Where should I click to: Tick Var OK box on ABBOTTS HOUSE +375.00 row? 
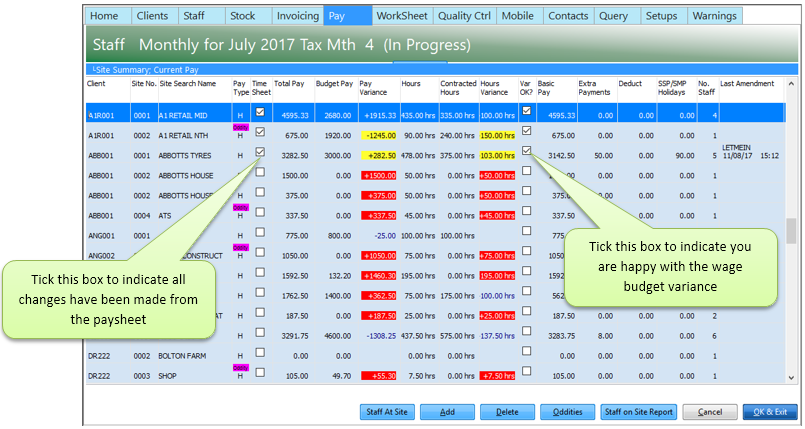[x=526, y=190]
